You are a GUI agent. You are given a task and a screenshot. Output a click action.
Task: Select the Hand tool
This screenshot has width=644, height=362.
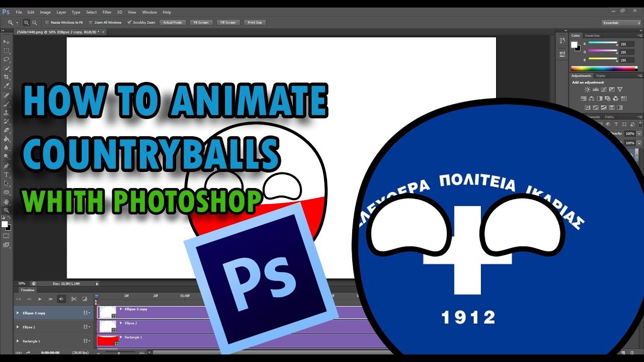pos(7,202)
